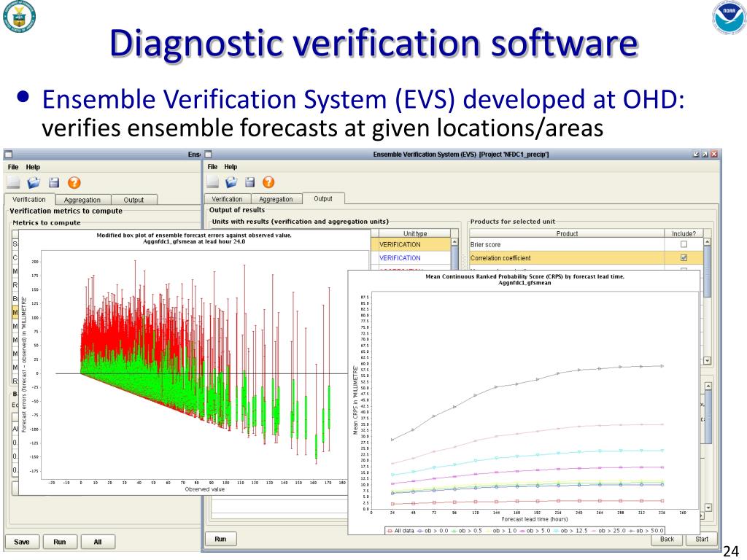Open Help menu in the background EVS window
The width and height of the screenshot is (747, 560).
point(33,167)
